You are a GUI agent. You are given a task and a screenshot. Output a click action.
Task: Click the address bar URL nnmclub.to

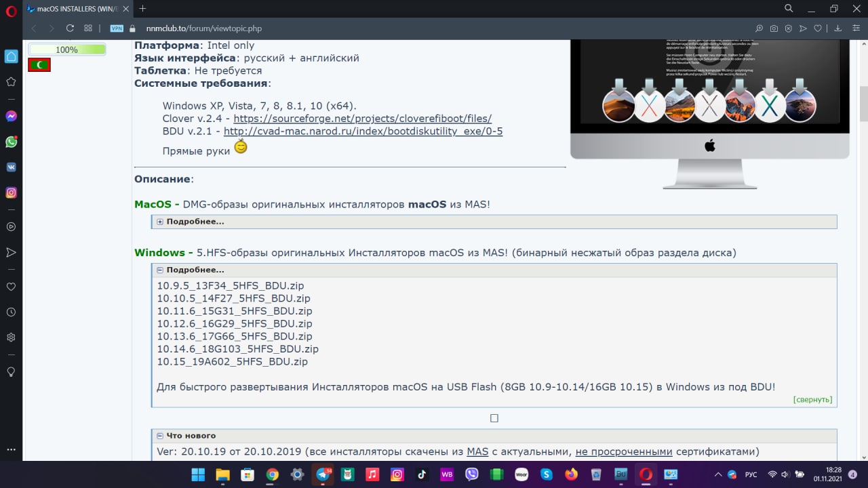pos(203,28)
